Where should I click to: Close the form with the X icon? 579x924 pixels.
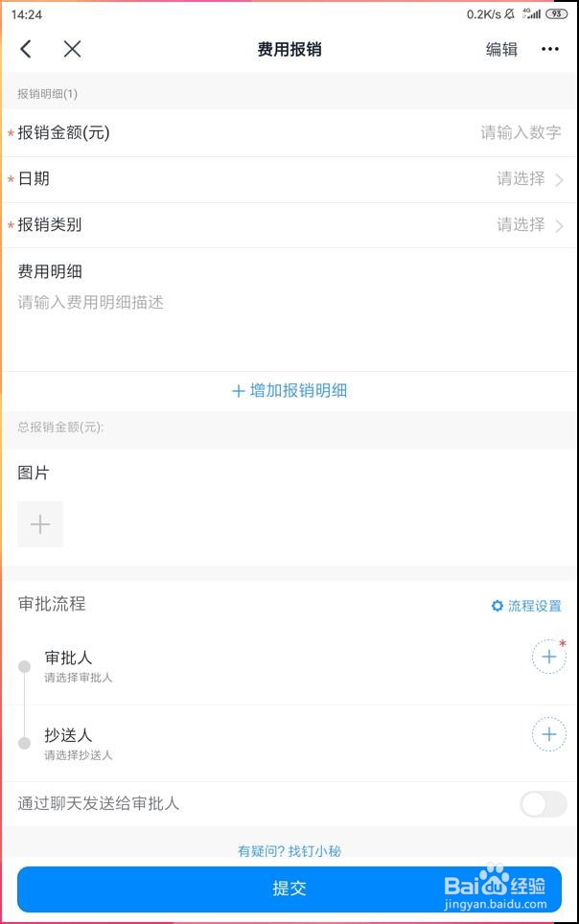(72, 49)
